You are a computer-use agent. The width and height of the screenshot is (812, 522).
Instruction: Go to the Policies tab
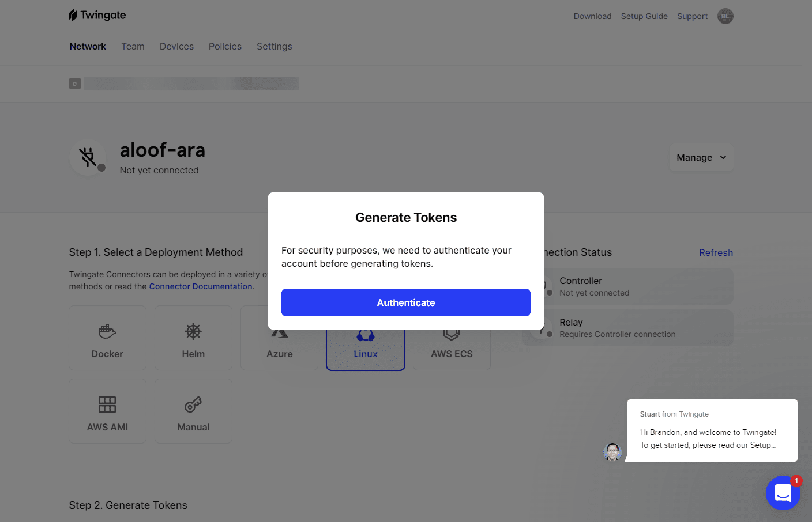[225, 46]
